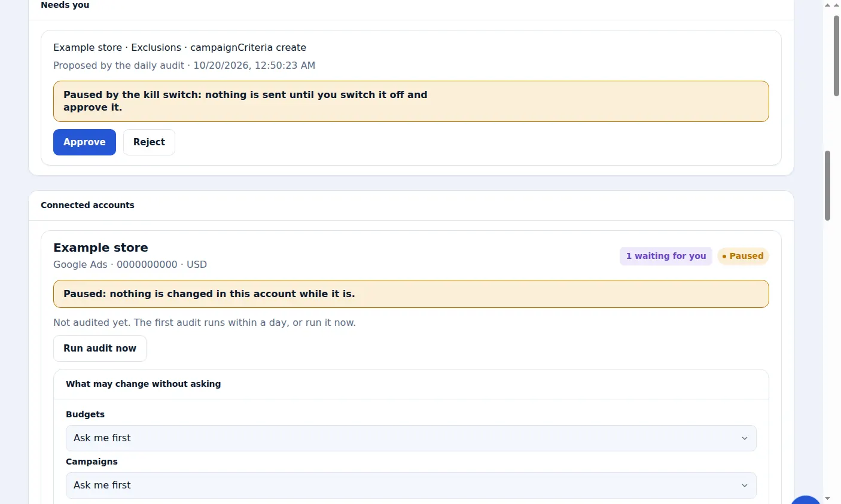Expand the Campaigns permission dropdown
Screen dimensions: 841x504
tap(411, 485)
